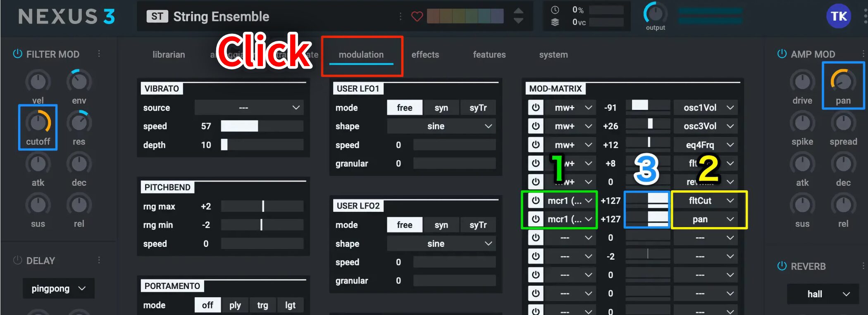The height and width of the screenshot is (315, 868).
Task: Open the pan destination dropdown
Action: point(706,219)
